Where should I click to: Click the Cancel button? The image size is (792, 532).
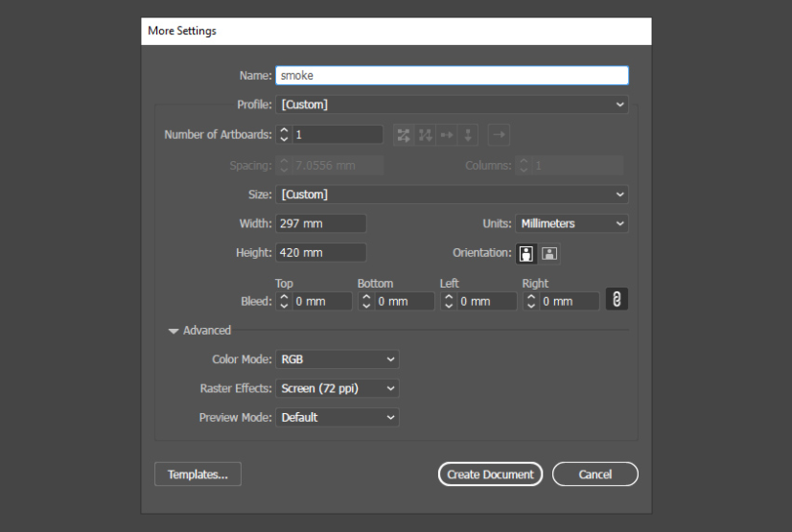click(x=595, y=474)
